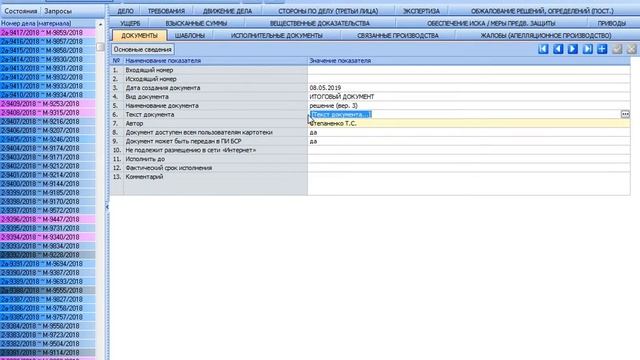Screen dimensions: 640x360
Task: Select the УЩЕРБ tab
Action: 130,23
